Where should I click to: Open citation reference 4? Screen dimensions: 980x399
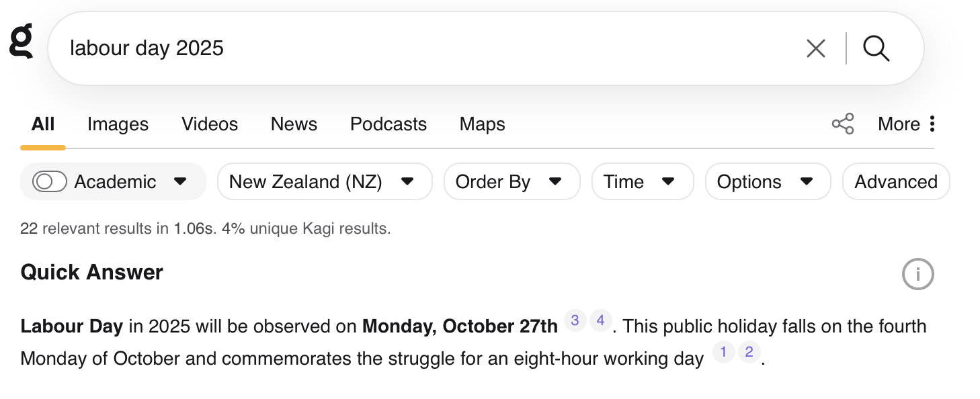click(600, 320)
